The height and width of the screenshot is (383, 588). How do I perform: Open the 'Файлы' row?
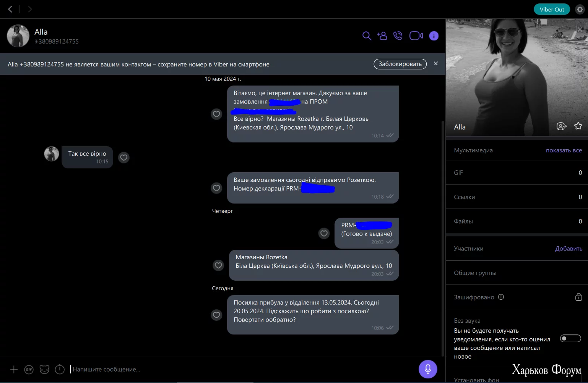(517, 221)
